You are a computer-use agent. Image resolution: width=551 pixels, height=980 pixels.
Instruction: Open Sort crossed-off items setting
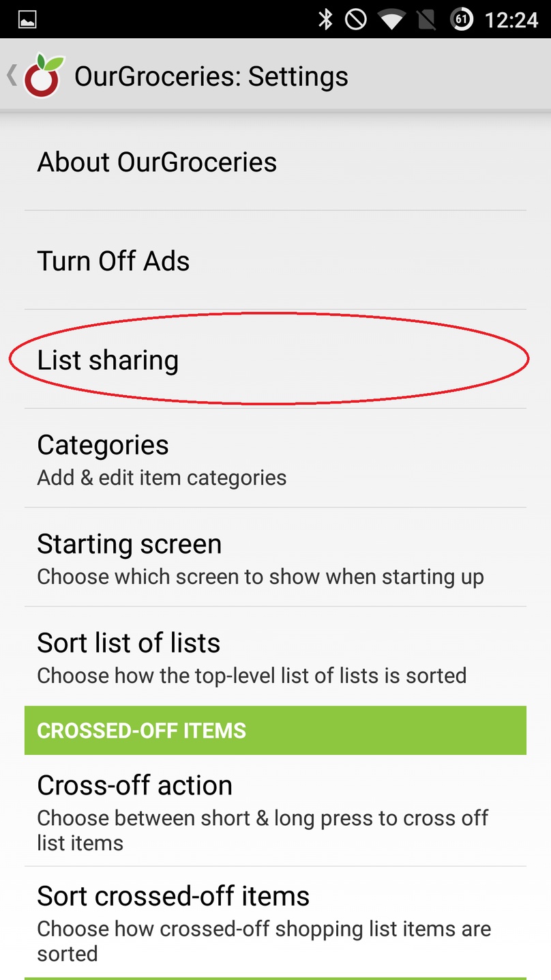(x=275, y=922)
